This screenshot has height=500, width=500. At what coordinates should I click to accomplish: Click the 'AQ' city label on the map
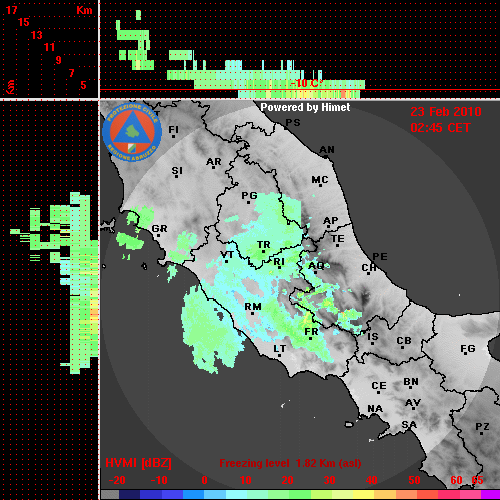tap(316, 266)
